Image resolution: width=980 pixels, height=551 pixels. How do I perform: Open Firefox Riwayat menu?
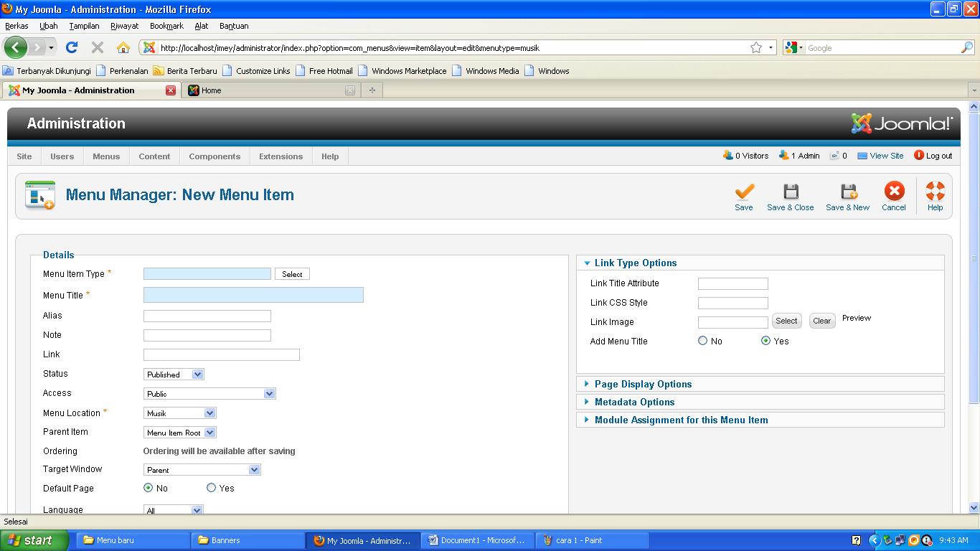(x=124, y=26)
